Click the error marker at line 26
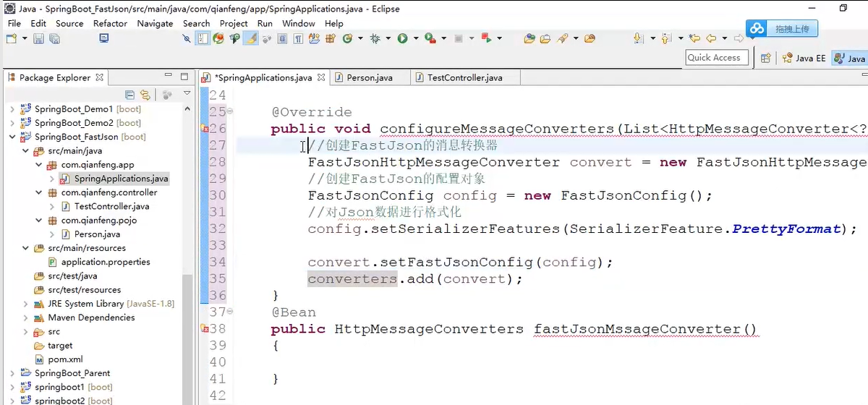 click(204, 129)
